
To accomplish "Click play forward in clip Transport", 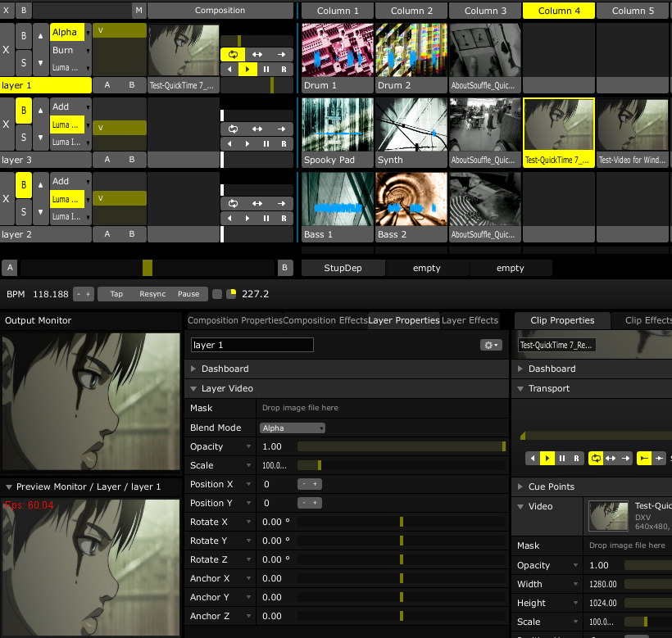I will click(547, 458).
